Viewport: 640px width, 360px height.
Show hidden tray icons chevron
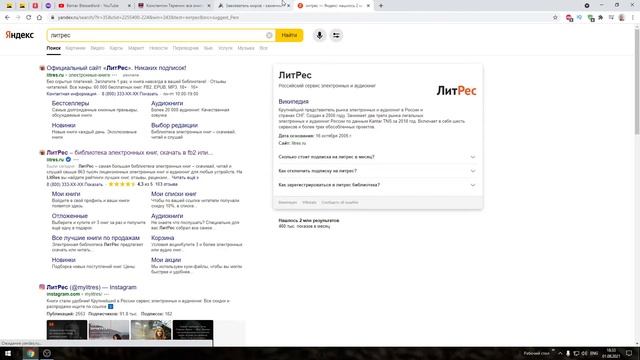(x=560, y=353)
